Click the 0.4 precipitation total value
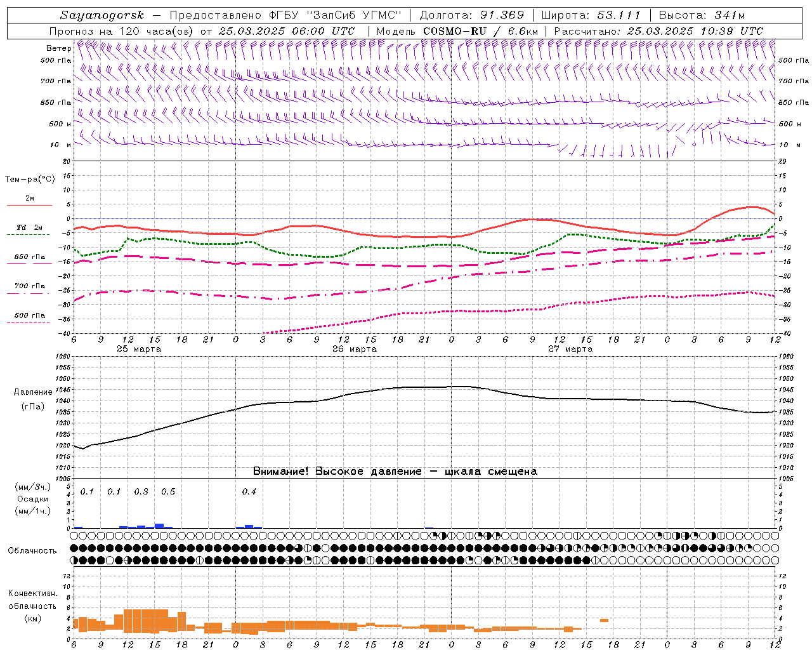This screenshot has height=650, width=812. (249, 492)
